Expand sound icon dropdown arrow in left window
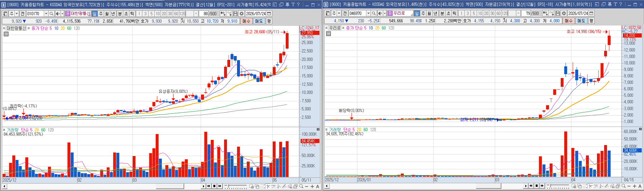 click(62, 14)
